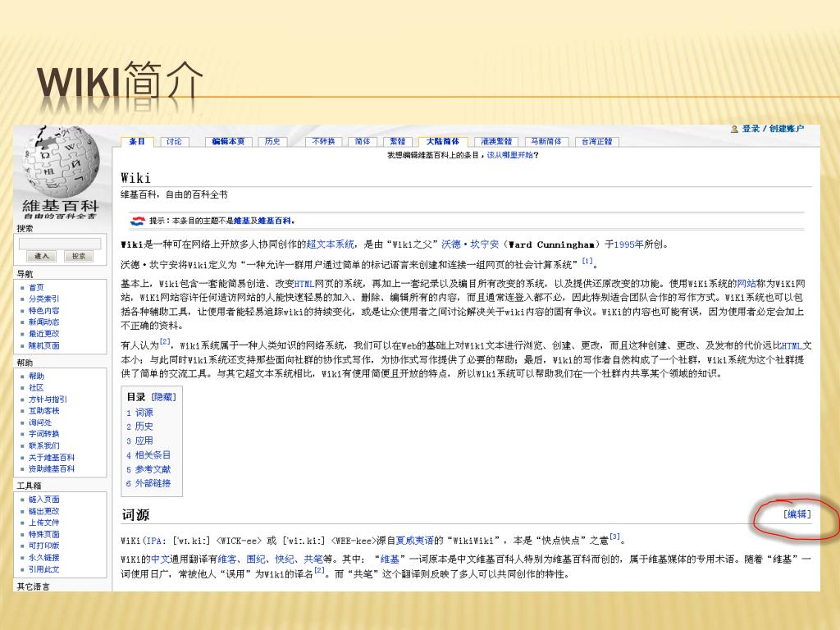
Task: Open the 条目 tab
Action: tap(137, 141)
